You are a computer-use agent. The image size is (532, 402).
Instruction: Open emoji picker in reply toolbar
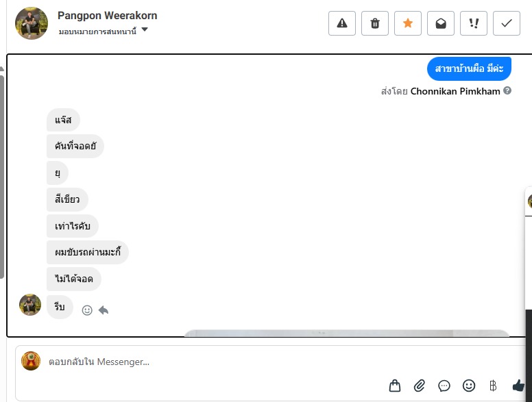pyautogui.click(x=469, y=386)
